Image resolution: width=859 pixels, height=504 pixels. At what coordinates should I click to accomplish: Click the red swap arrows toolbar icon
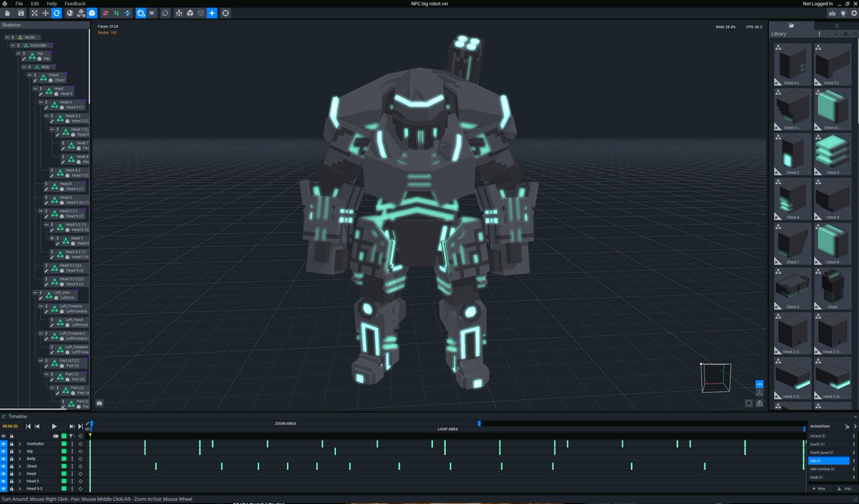click(105, 13)
